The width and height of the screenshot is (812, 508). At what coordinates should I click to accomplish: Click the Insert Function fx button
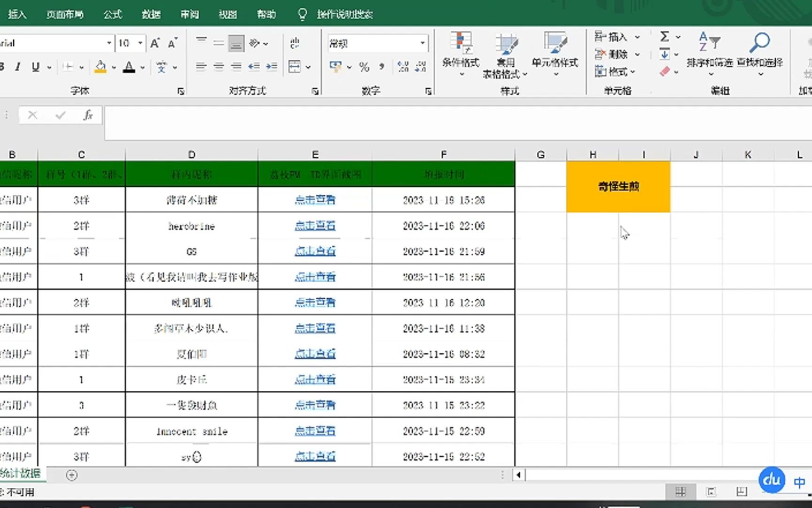[88, 115]
